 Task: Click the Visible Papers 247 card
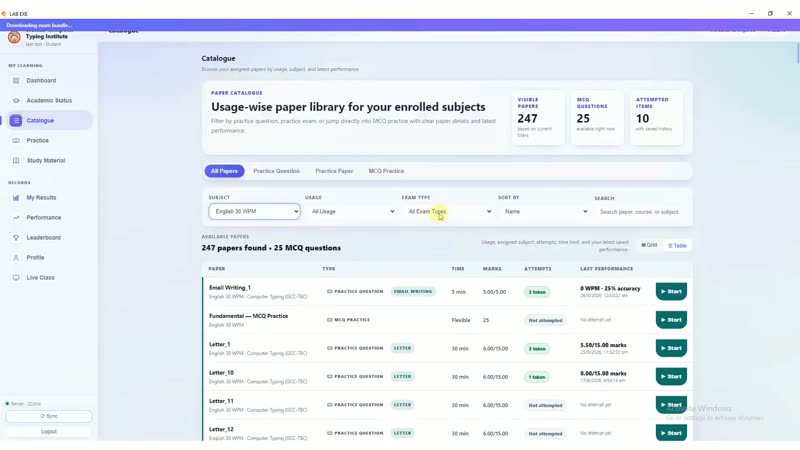538,118
